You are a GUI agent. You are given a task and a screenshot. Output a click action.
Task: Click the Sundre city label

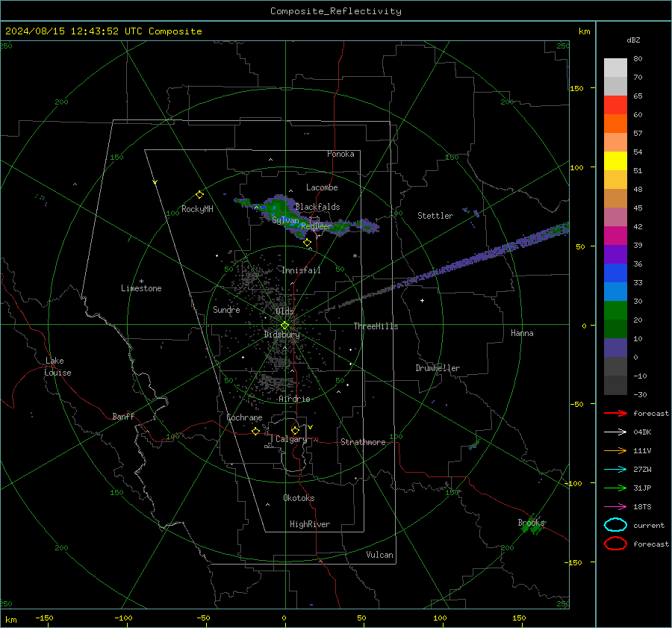pos(226,309)
